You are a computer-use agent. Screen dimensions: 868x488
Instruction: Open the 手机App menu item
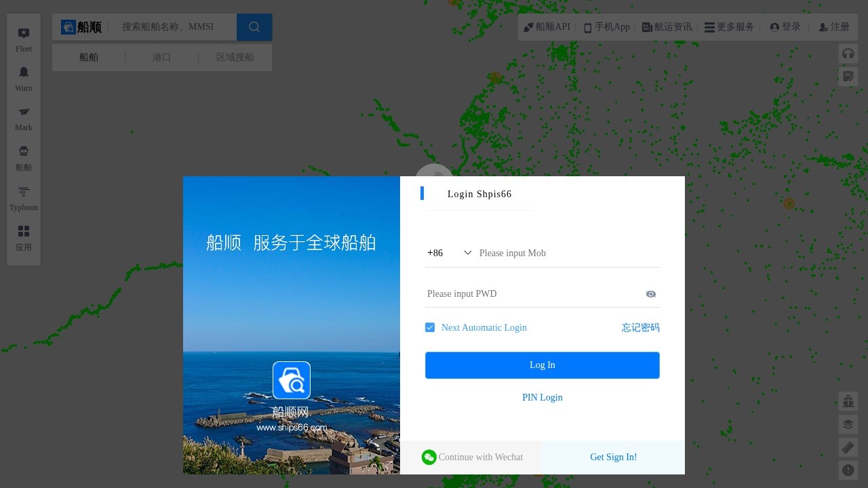(606, 27)
